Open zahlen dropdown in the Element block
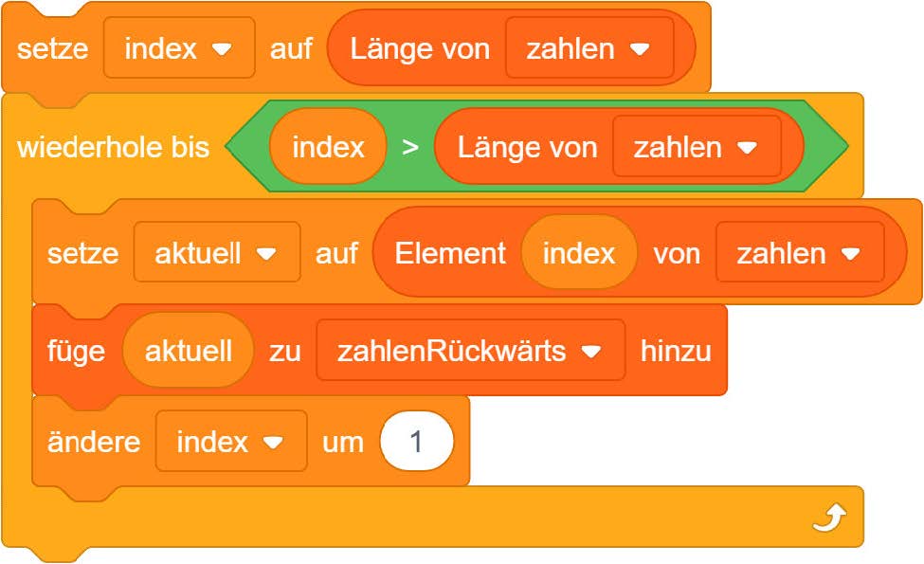This screenshot has height=564, width=924. pos(851,254)
